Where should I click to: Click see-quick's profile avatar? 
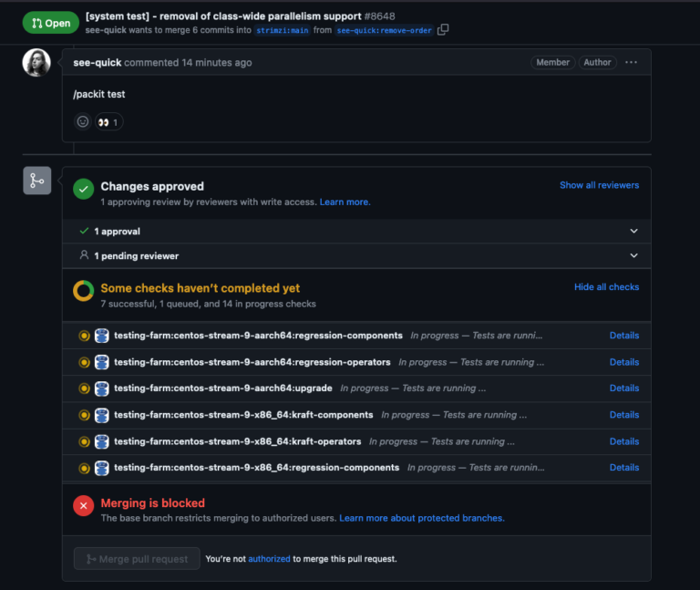coord(36,63)
